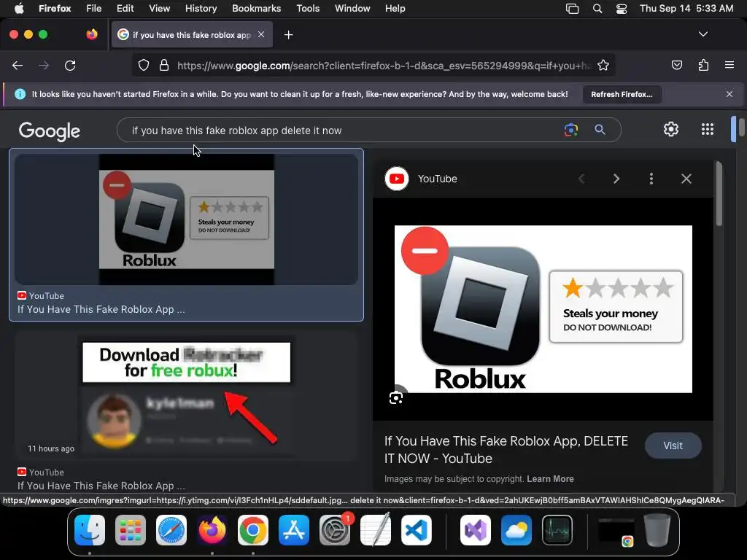Image resolution: width=747 pixels, height=560 pixels.
Task: Open the Save to Pocket icon
Action: [x=676, y=65]
